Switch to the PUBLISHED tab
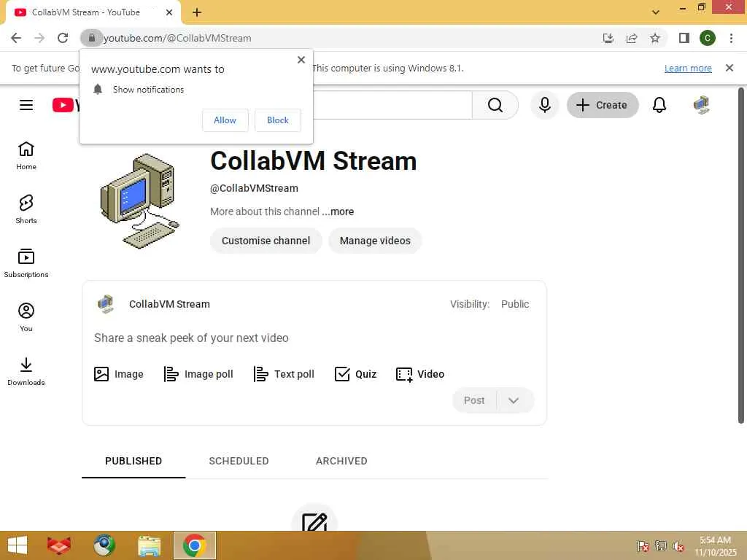Viewport: 747px width, 560px height. click(133, 461)
